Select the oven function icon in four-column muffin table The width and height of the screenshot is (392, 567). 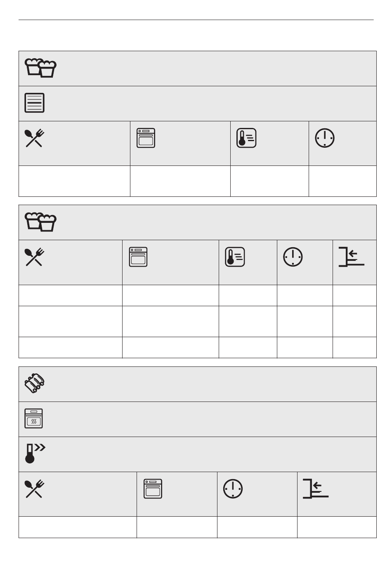146,138
